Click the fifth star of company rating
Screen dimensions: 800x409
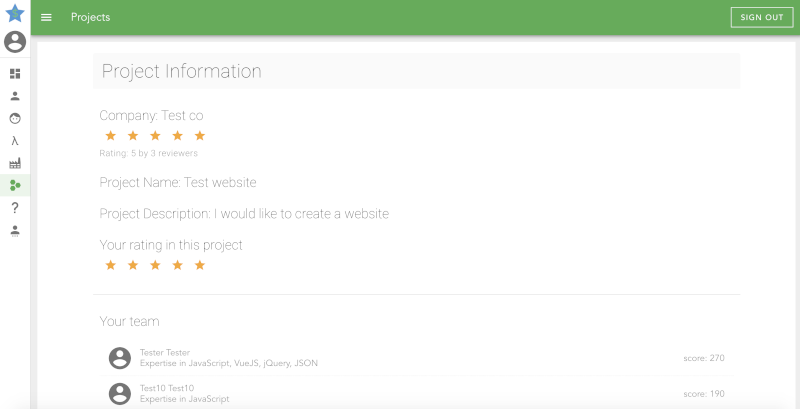(200, 135)
